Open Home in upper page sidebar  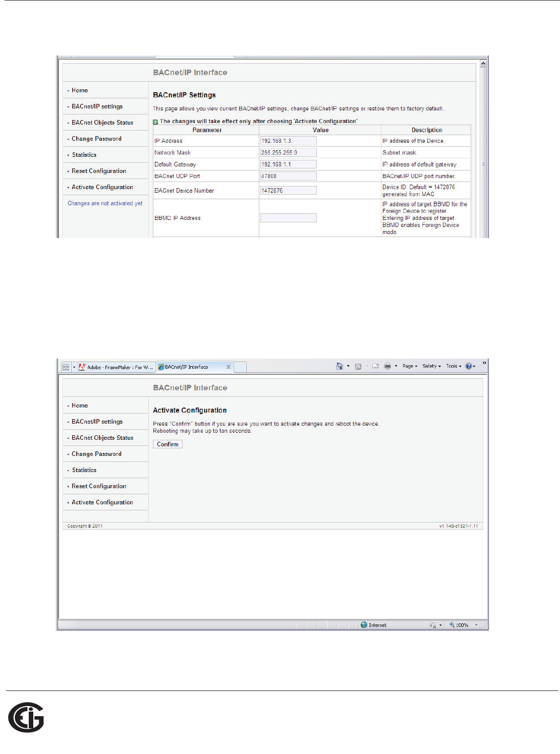[x=80, y=90]
